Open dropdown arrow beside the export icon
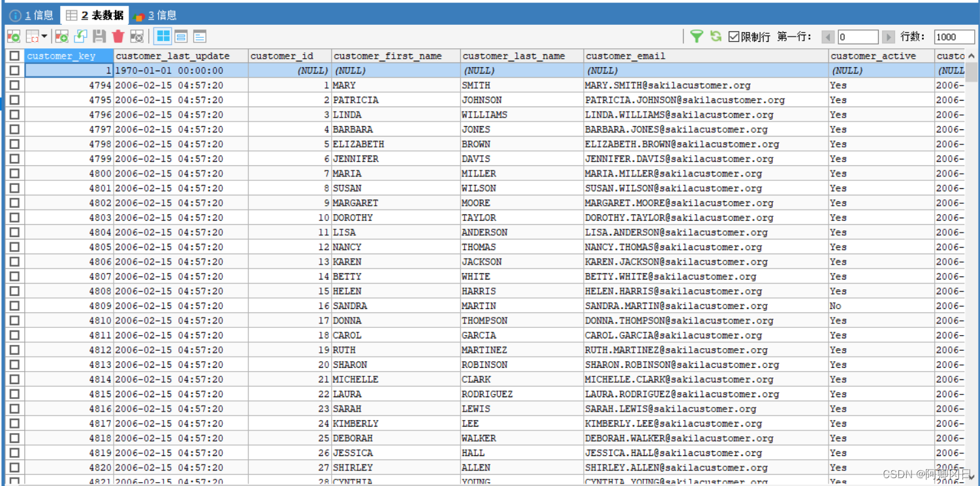 click(x=44, y=37)
